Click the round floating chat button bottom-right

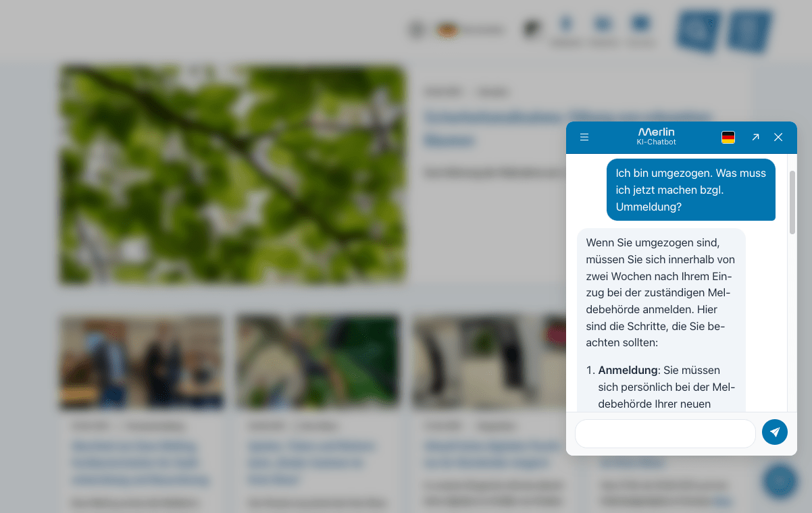tap(781, 481)
